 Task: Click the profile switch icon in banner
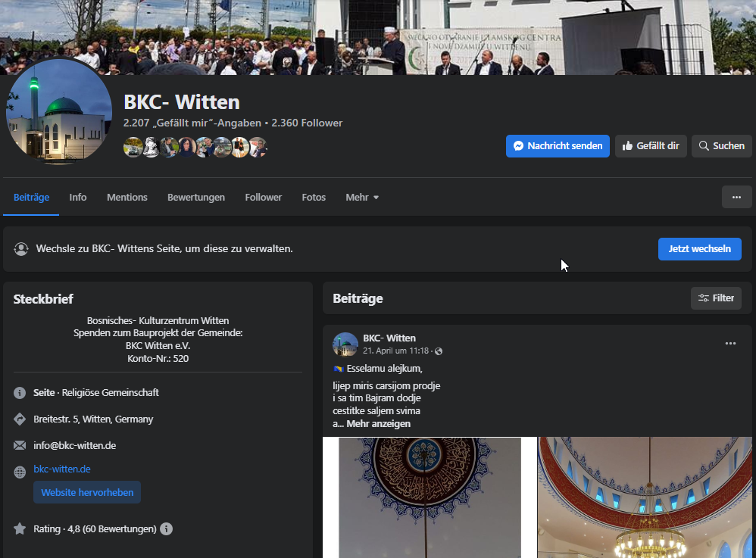click(x=21, y=248)
